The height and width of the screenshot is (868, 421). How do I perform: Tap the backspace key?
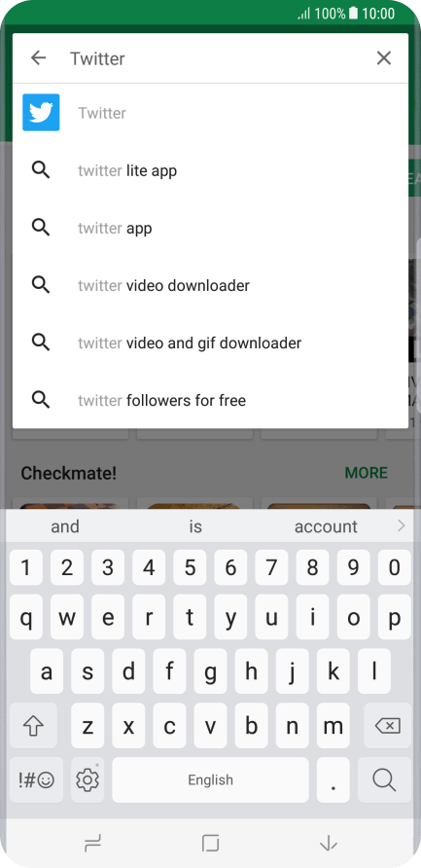pyautogui.click(x=387, y=726)
